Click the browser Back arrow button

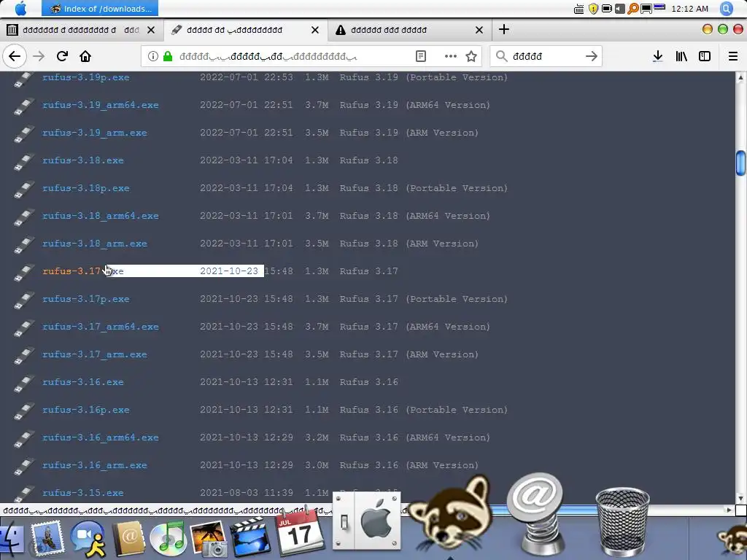coord(15,56)
